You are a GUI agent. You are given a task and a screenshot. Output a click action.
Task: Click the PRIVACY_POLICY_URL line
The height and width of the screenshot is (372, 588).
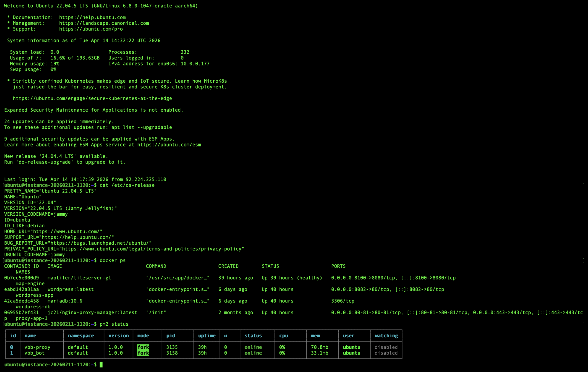tap(124, 249)
